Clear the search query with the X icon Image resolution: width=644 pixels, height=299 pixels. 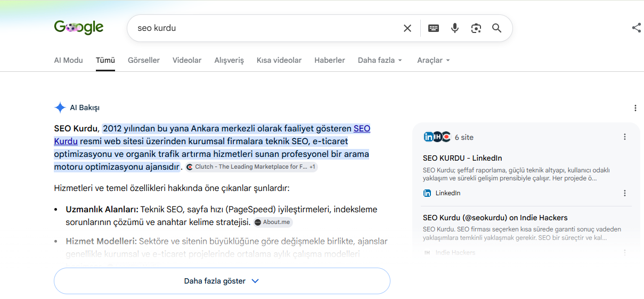[x=407, y=28]
